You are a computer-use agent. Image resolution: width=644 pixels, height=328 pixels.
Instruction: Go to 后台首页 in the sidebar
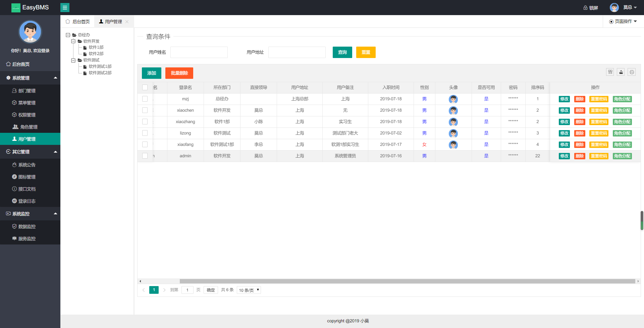click(30, 64)
